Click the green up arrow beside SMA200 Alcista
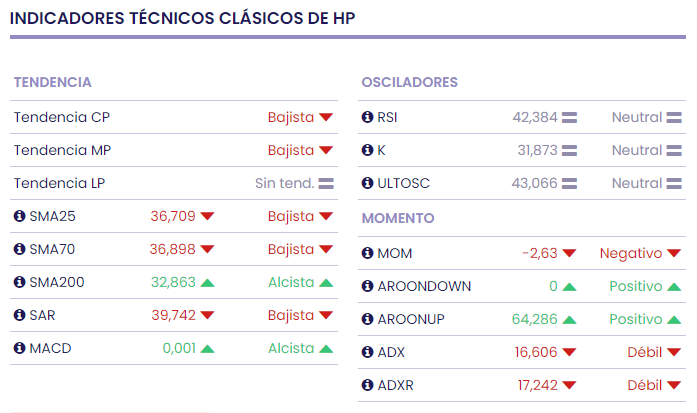Viewport: 697px width, 413px height. tap(326, 283)
